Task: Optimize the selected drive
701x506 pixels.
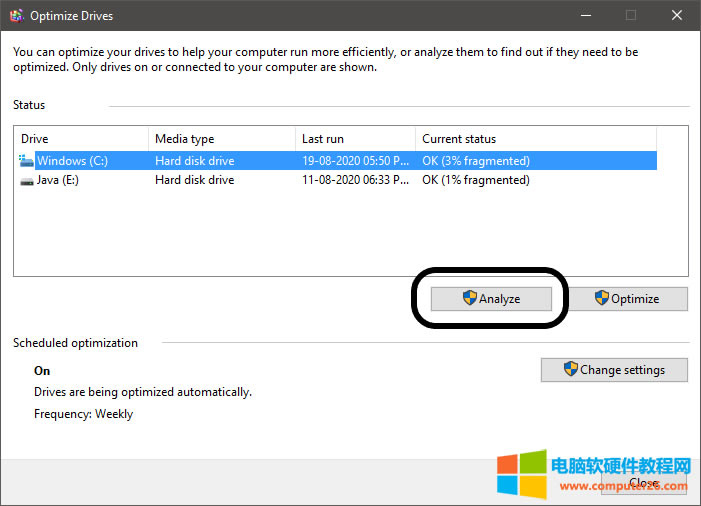Action: [629, 299]
